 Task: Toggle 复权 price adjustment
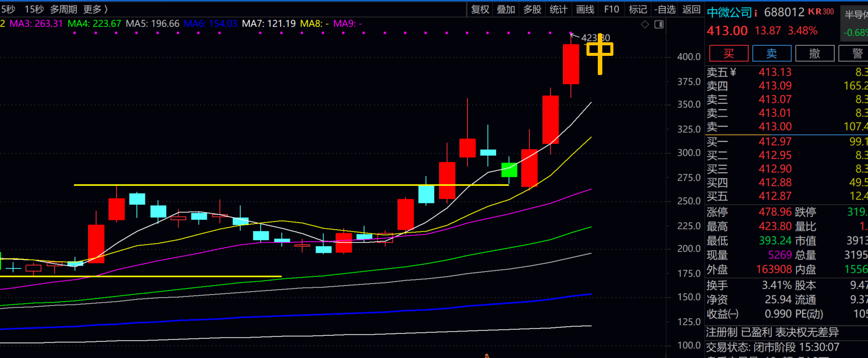tap(480, 9)
